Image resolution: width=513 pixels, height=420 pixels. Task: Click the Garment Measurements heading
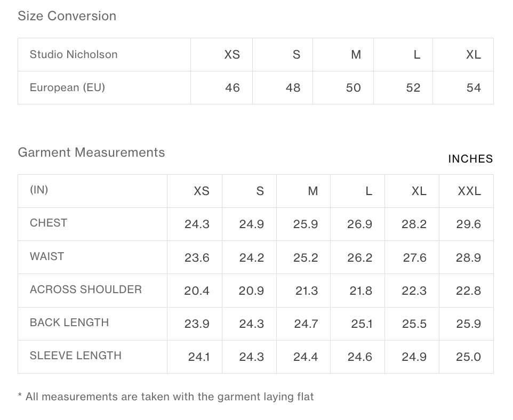coord(91,152)
